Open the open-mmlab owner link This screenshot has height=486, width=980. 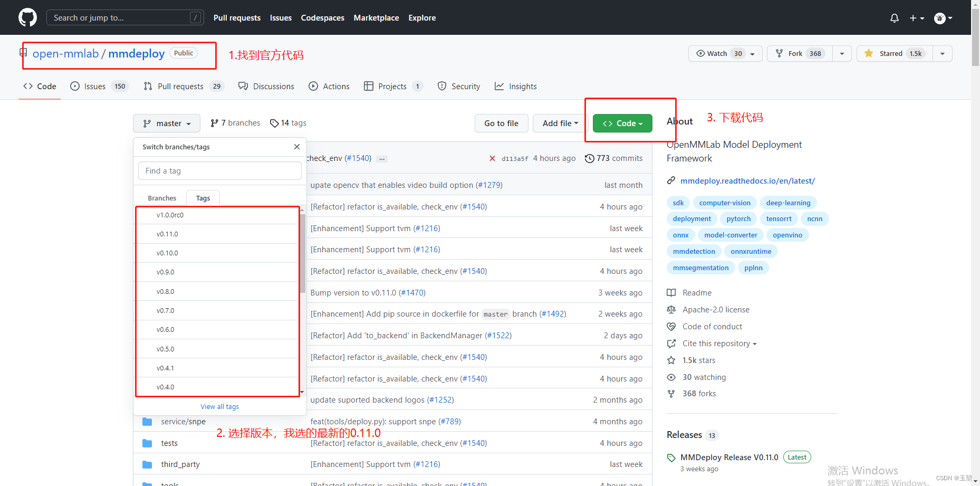65,53
